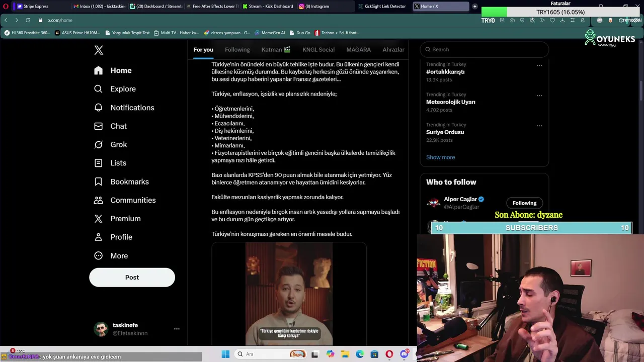Go to Home in X sidebar
The image size is (644, 362).
point(113,70)
